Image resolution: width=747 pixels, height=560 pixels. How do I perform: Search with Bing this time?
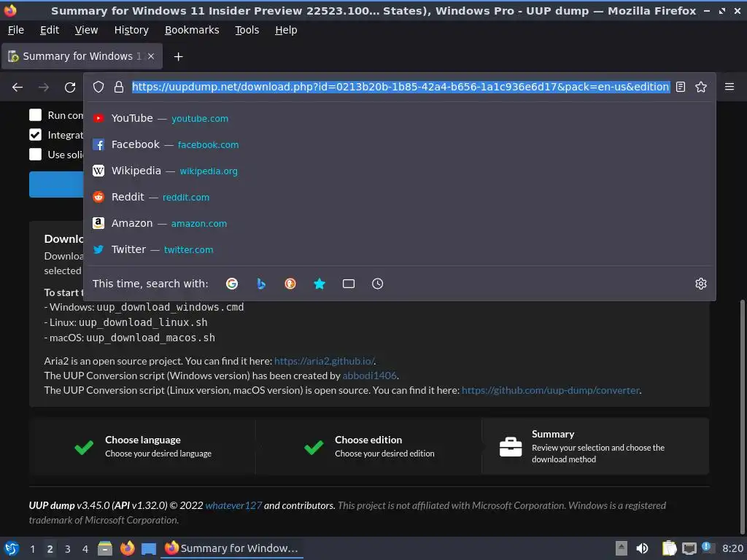tap(261, 284)
